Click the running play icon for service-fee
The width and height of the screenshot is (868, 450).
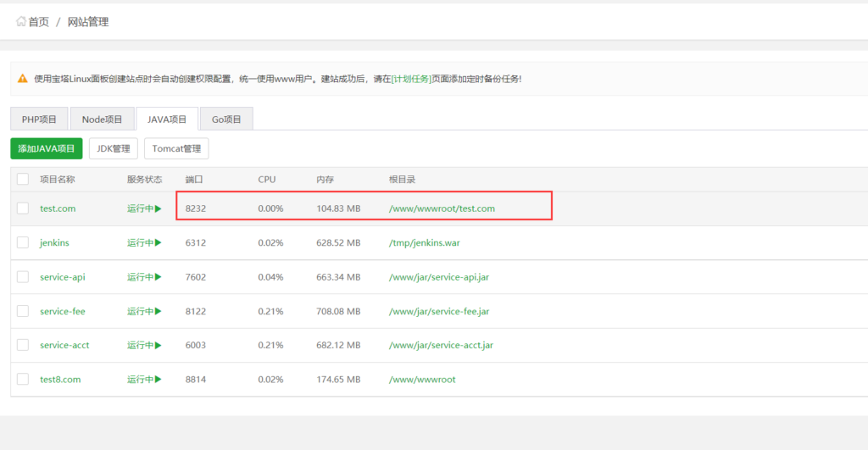[159, 312]
